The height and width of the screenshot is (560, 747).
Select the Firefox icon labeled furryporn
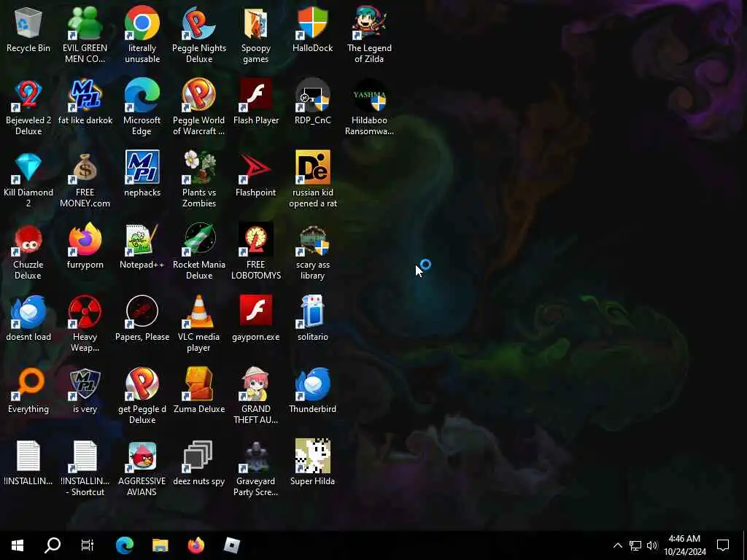(x=85, y=246)
